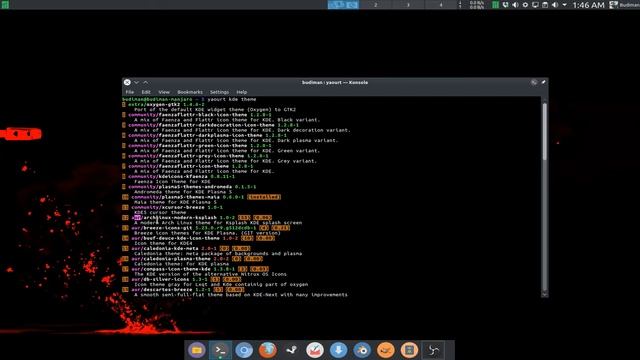Open the first volume speaker tray icon
Viewport: 640px width, 360px height.
point(515,5)
